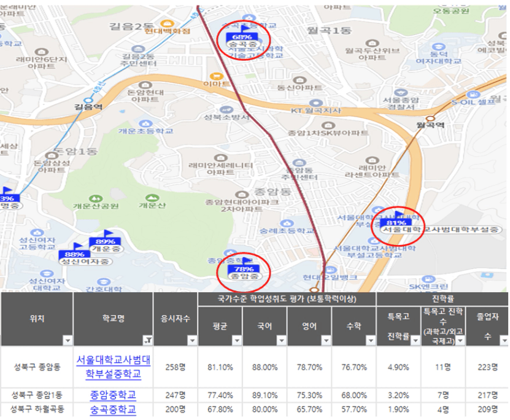Click the 래미안6단지 아파트 building icon
Image resolution: width=510 pixels, height=420 pixels.
(42, 52)
